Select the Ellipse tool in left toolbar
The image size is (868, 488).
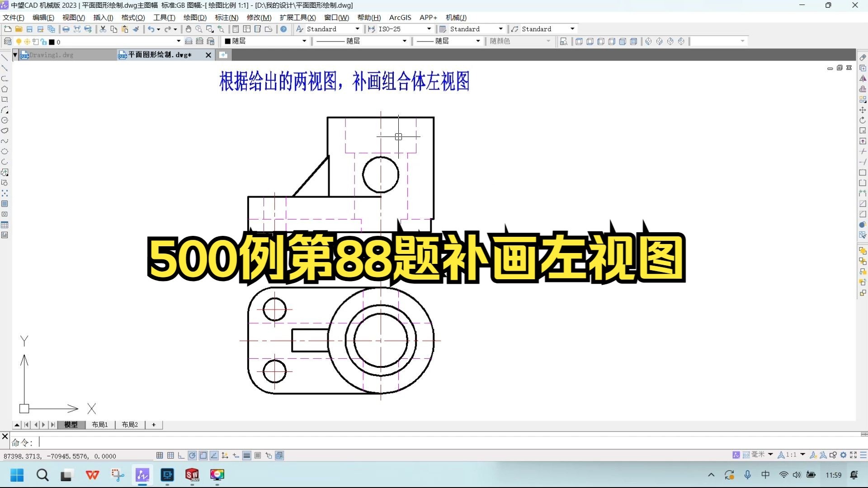(x=5, y=151)
